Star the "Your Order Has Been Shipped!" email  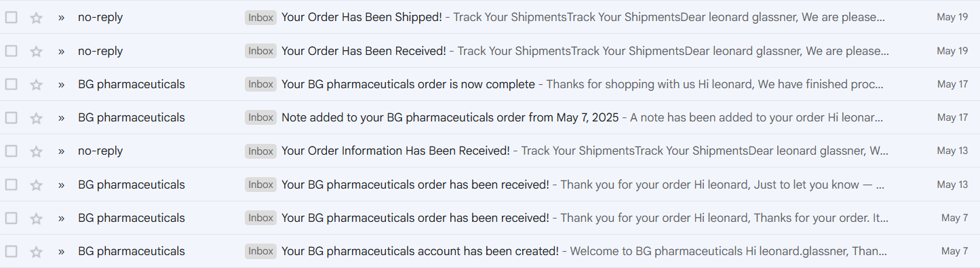(37, 18)
